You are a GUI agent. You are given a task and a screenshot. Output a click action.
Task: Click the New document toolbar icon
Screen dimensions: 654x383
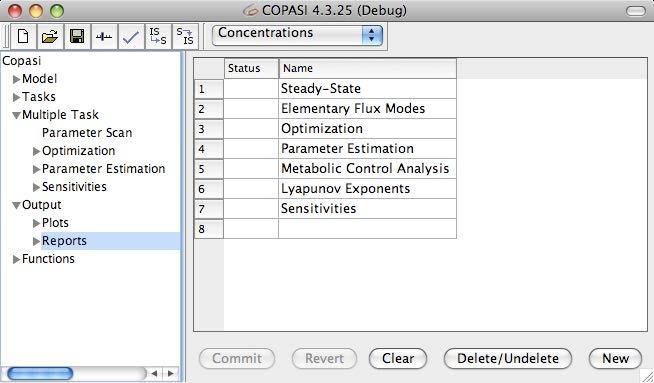tap(23, 37)
